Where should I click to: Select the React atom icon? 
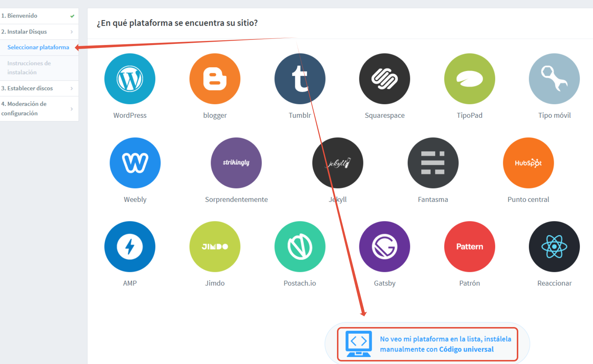554,247
